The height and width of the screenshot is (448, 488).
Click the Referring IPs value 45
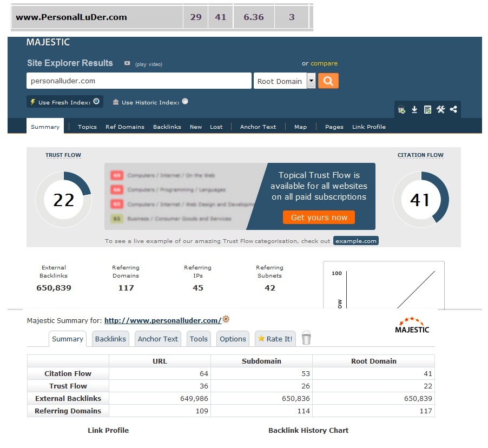pos(198,288)
